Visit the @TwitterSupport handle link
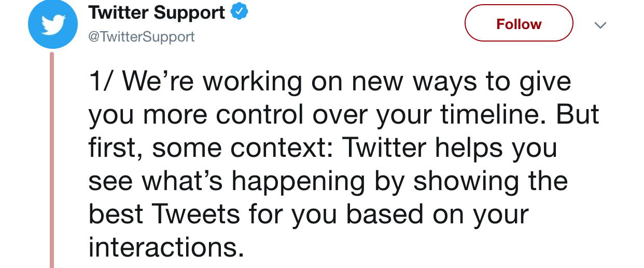The image size is (644, 268). pos(142,37)
